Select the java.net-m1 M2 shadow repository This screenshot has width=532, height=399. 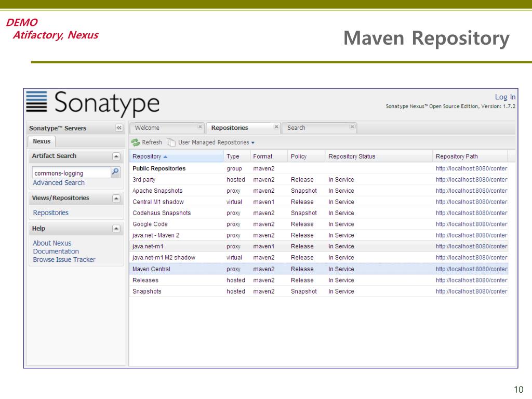[x=318, y=258]
